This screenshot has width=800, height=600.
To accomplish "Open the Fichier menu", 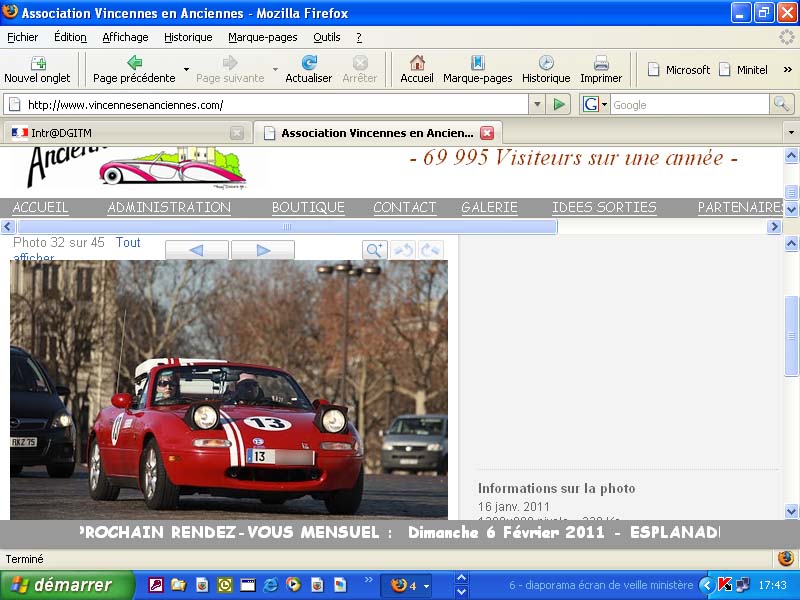I will point(22,37).
